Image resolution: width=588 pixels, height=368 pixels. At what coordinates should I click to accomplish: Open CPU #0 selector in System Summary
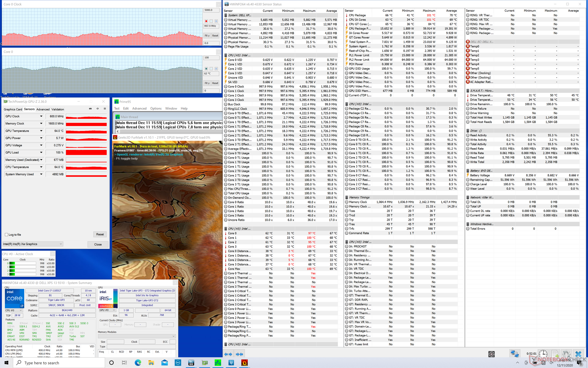coord(13,310)
